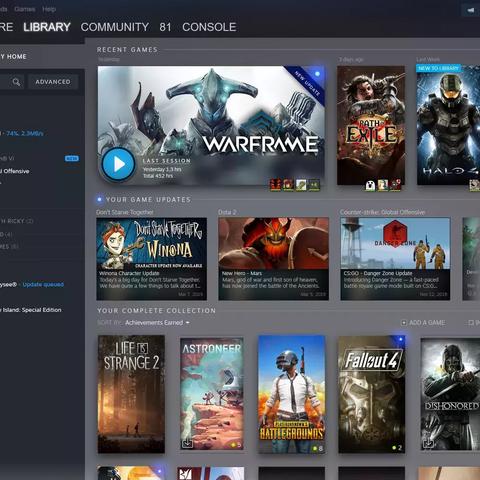Switch to the LIBRARY tab

coord(47,27)
